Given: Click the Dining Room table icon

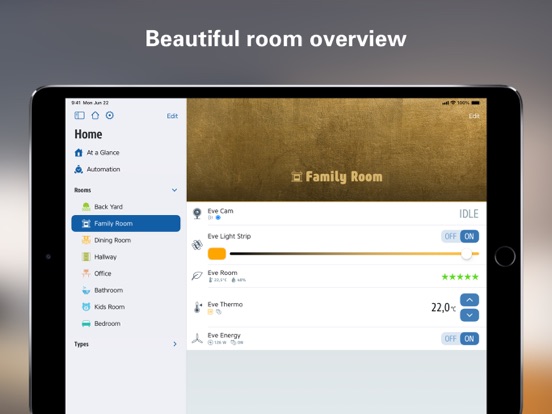Looking at the screenshot, I should tap(86, 240).
